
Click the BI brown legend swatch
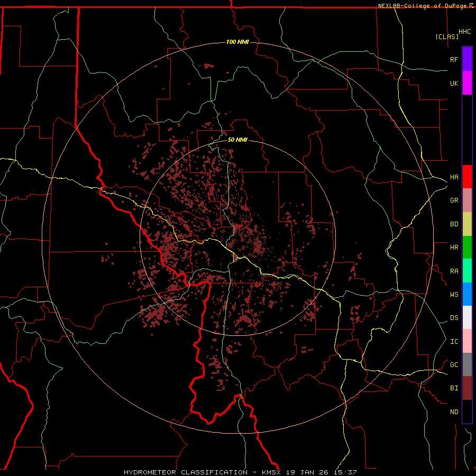[467, 388]
